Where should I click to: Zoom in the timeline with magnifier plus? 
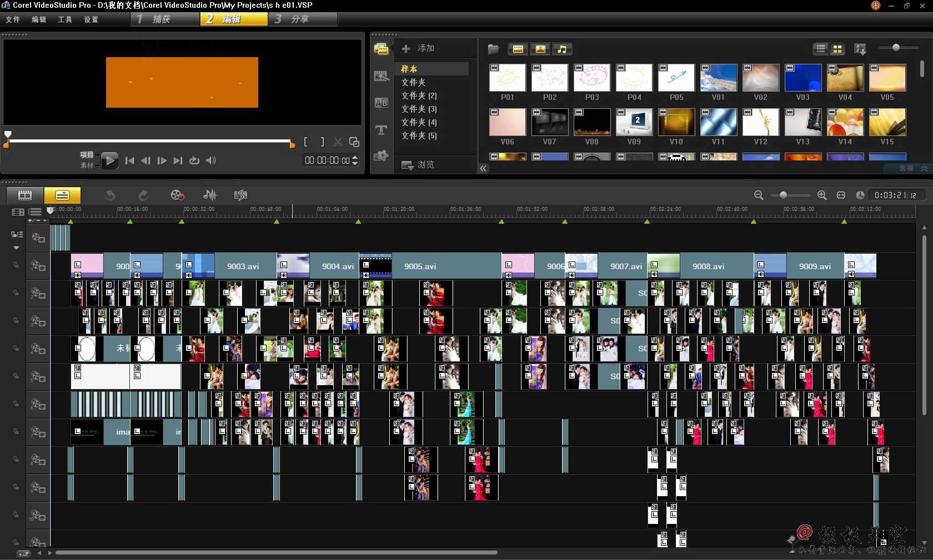click(822, 195)
